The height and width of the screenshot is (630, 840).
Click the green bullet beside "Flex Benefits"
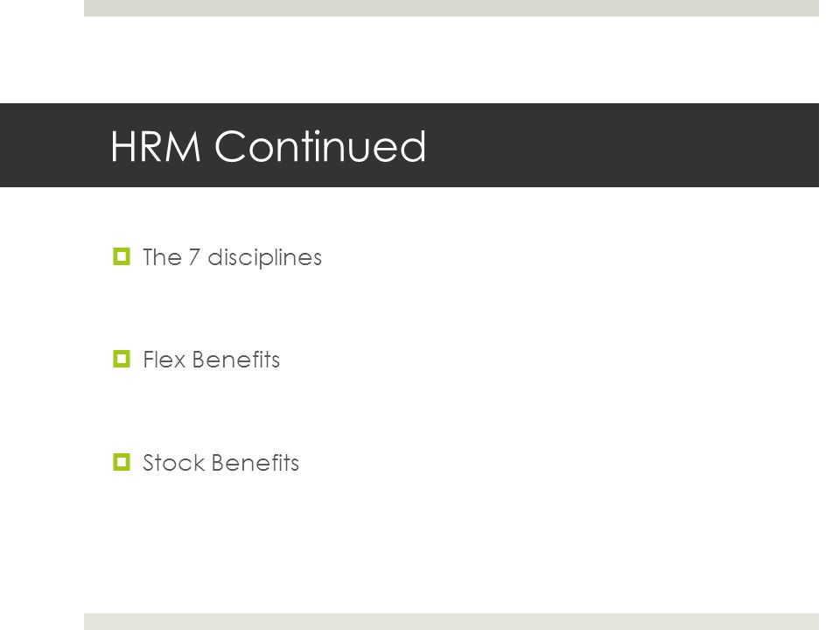coord(122,359)
